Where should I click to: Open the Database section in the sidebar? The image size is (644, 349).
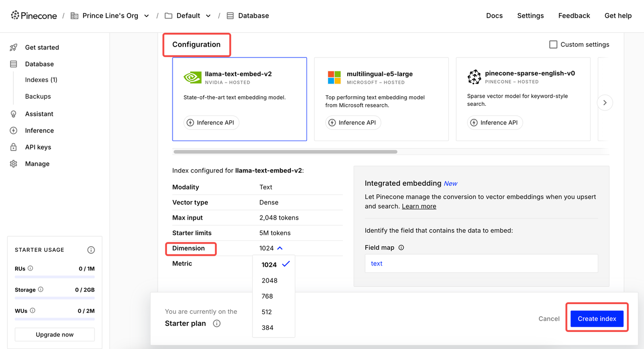(39, 64)
